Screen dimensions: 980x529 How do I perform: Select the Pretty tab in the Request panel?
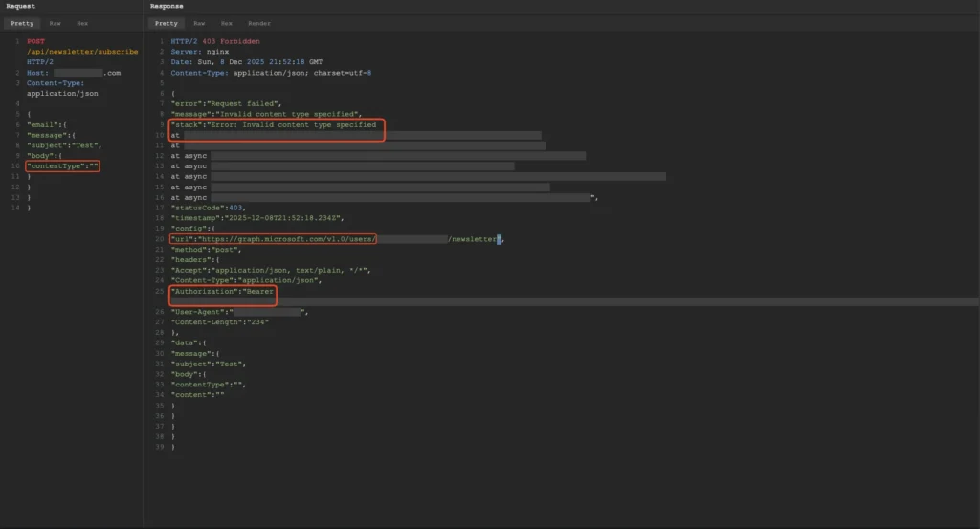(x=23, y=23)
